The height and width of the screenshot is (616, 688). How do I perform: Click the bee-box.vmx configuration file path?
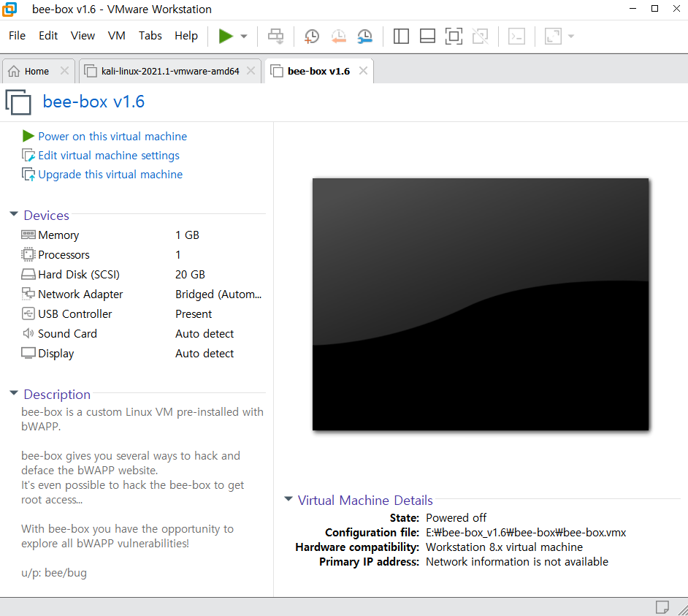(526, 533)
